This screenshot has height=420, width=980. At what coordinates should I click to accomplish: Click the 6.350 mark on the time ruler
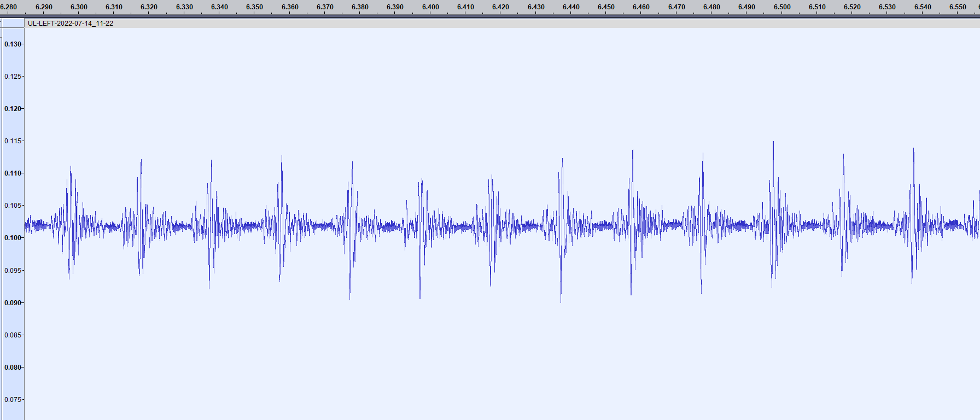tap(254, 7)
